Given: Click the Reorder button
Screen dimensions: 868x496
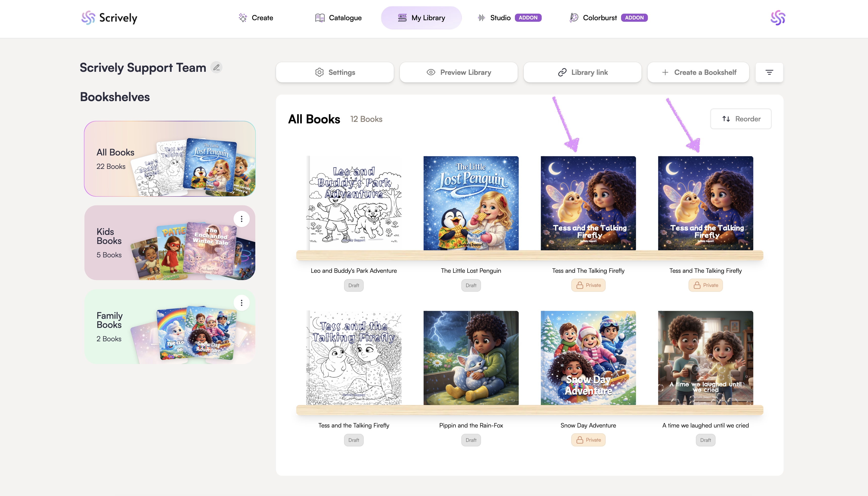Looking at the screenshot, I should point(741,119).
